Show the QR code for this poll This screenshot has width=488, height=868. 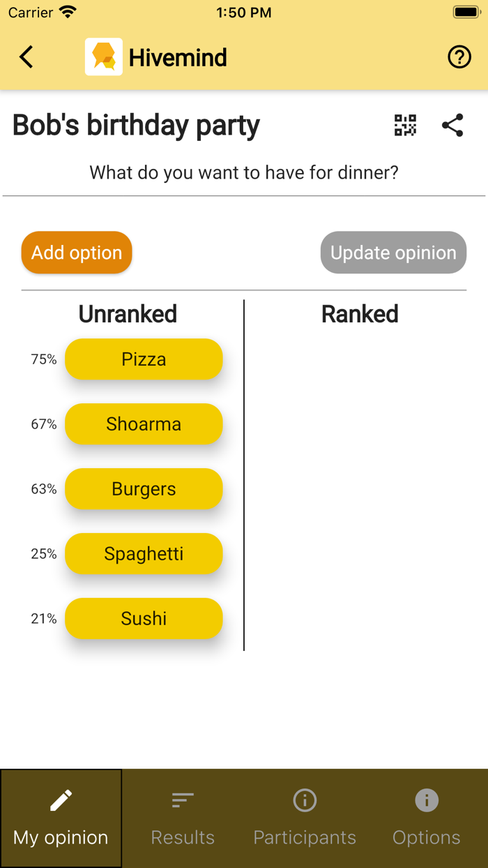[x=404, y=126]
